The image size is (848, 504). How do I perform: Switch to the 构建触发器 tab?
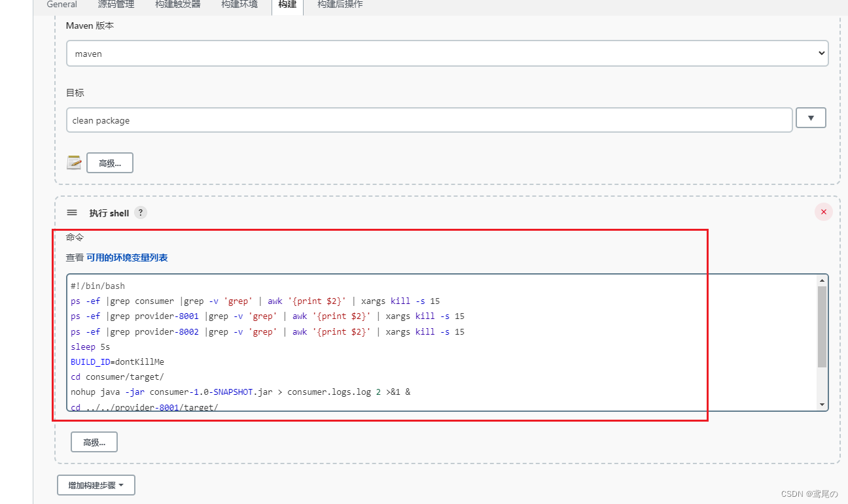(178, 5)
